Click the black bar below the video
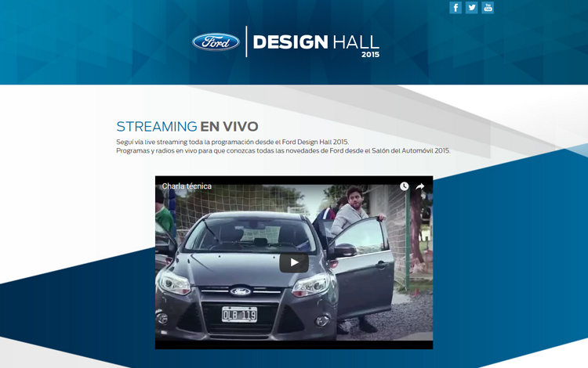This screenshot has height=368, width=588. point(294,344)
